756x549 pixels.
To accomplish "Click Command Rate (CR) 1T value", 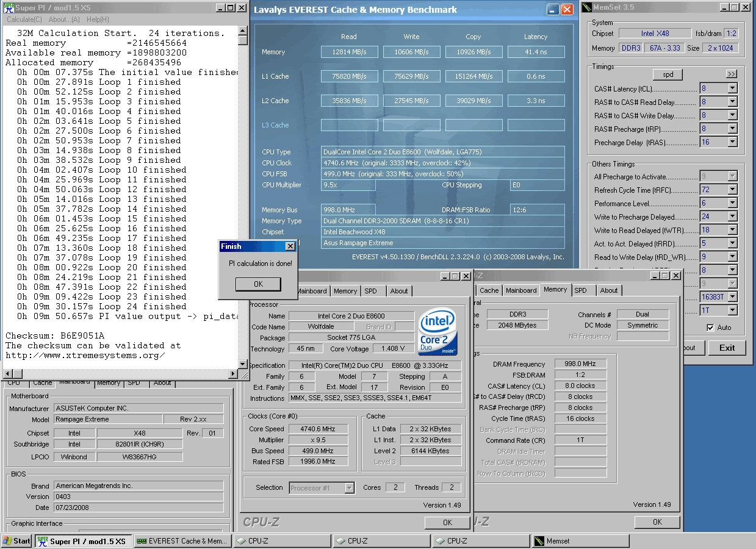I will click(580, 440).
